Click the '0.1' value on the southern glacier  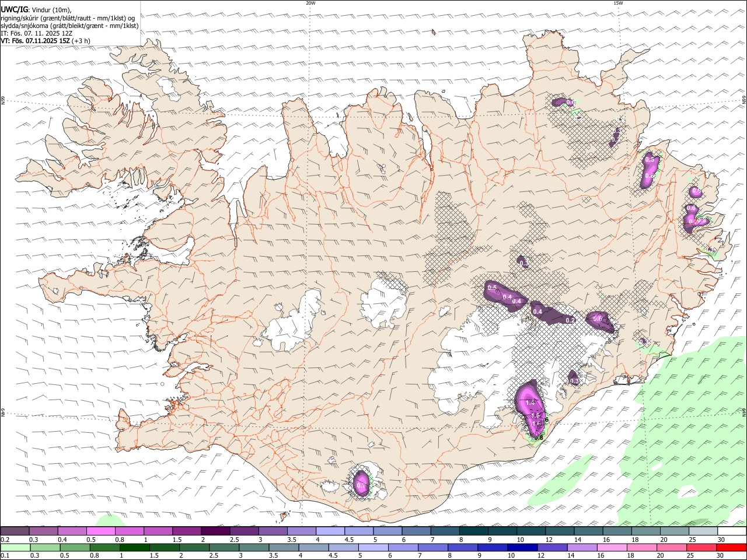[x=361, y=485]
